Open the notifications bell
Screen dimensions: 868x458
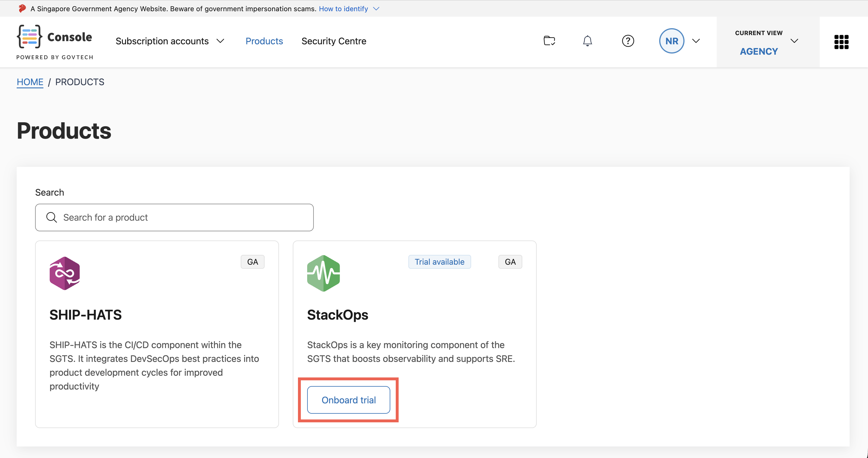coord(587,41)
